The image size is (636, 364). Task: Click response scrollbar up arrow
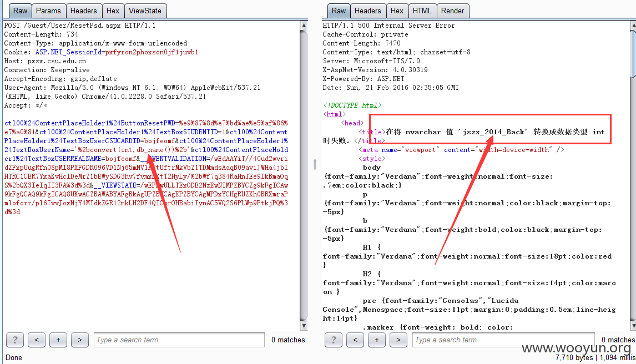[x=633, y=26]
